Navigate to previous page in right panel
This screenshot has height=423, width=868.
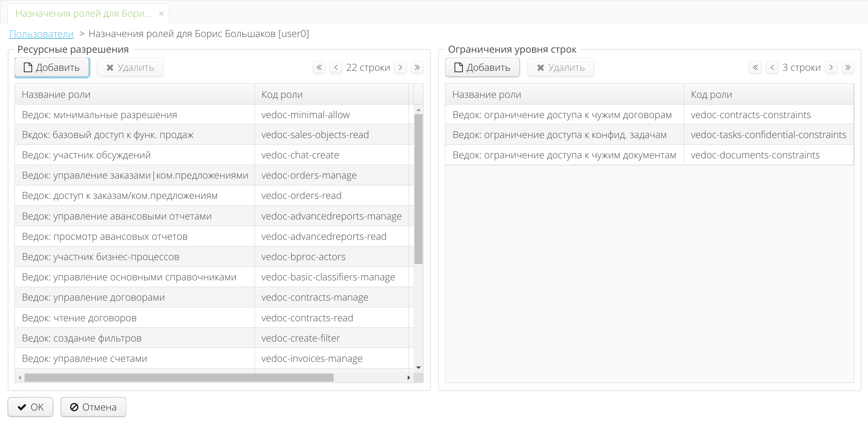[771, 68]
